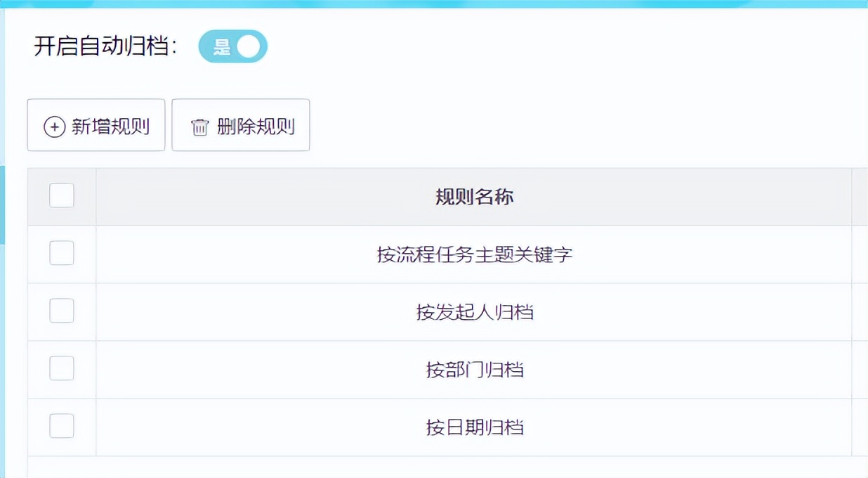Select the rule 按日期归档
The width and height of the screenshot is (868, 478).
[473, 425]
